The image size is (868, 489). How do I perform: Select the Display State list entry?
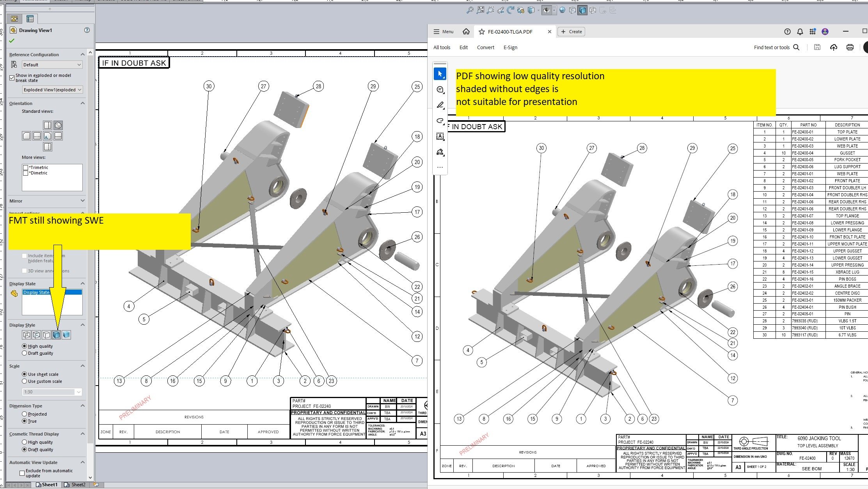(52, 292)
